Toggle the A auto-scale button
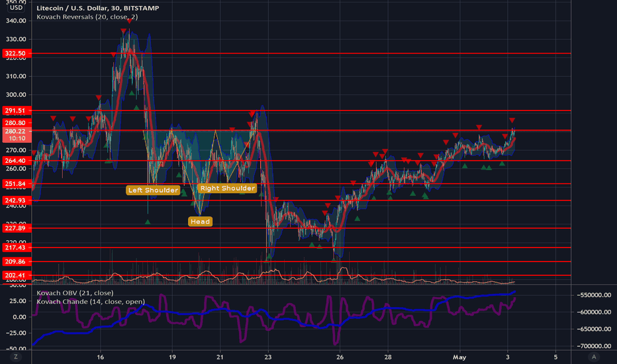Viewport: 617px width, 364px height. (x=594, y=357)
